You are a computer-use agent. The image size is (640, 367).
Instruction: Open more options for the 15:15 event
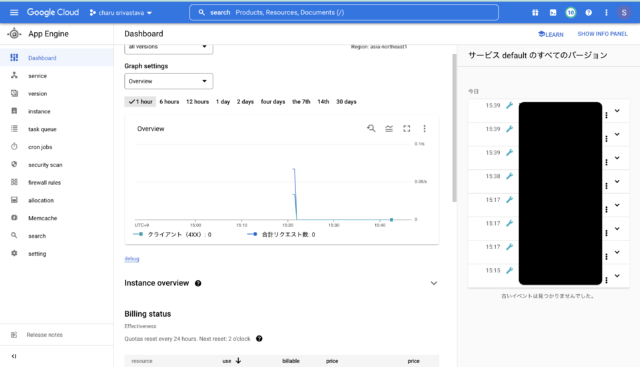607,280
